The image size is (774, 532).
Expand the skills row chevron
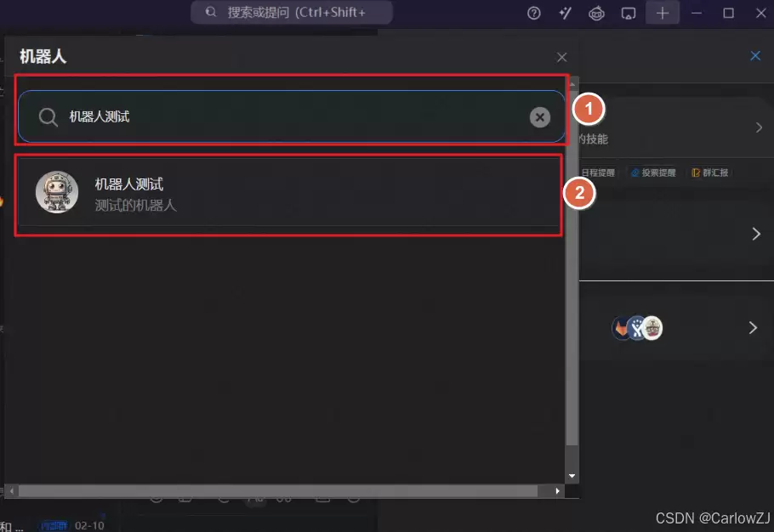(x=759, y=127)
